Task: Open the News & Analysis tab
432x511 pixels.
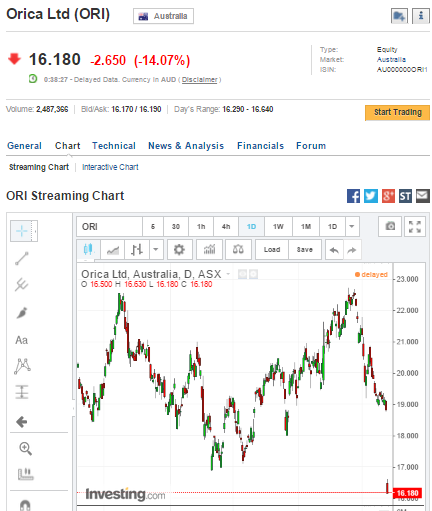Action: tap(186, 146)
